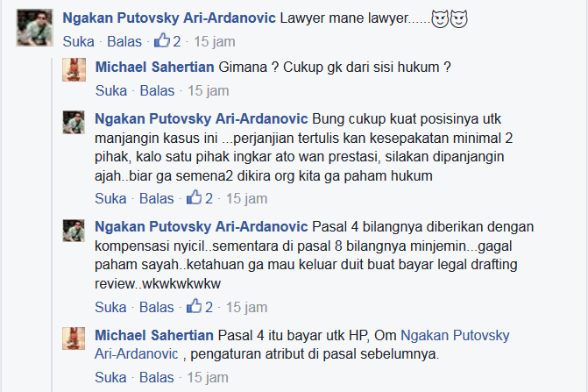588x392 pixels.
Task: Click Suka under 'Bung cukup kuat posisinya' reply
Action: (x=110, y=198)
